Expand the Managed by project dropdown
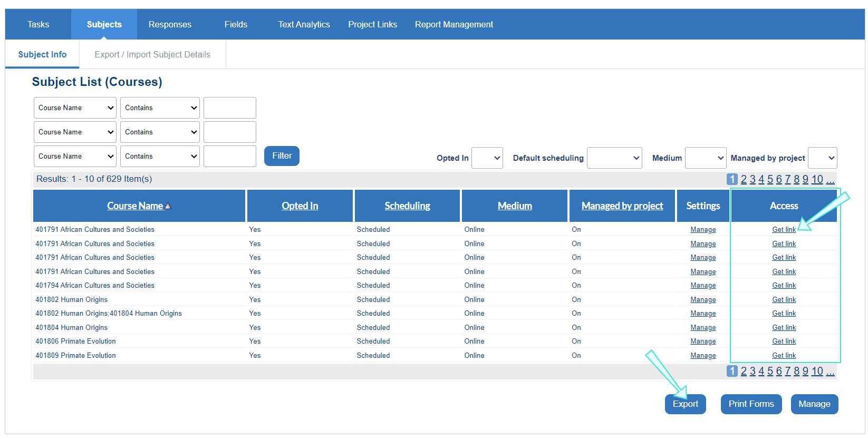 pos(822,158)
